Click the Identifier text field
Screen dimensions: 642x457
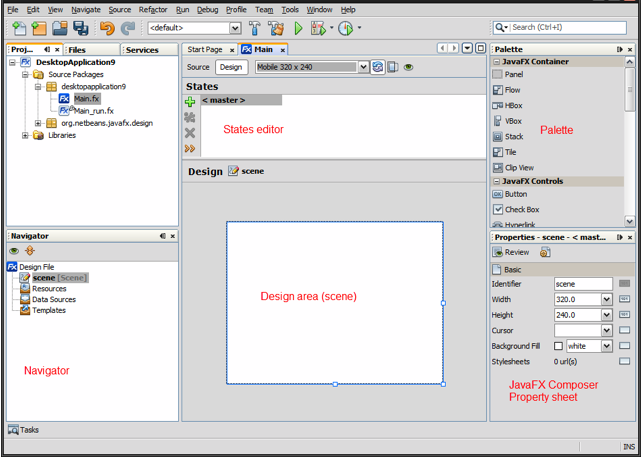coord(583,284)
